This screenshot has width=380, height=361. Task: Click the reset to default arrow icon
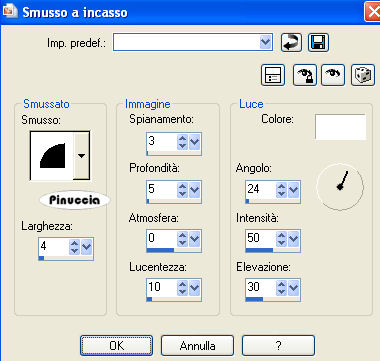[x=291, y=43]
